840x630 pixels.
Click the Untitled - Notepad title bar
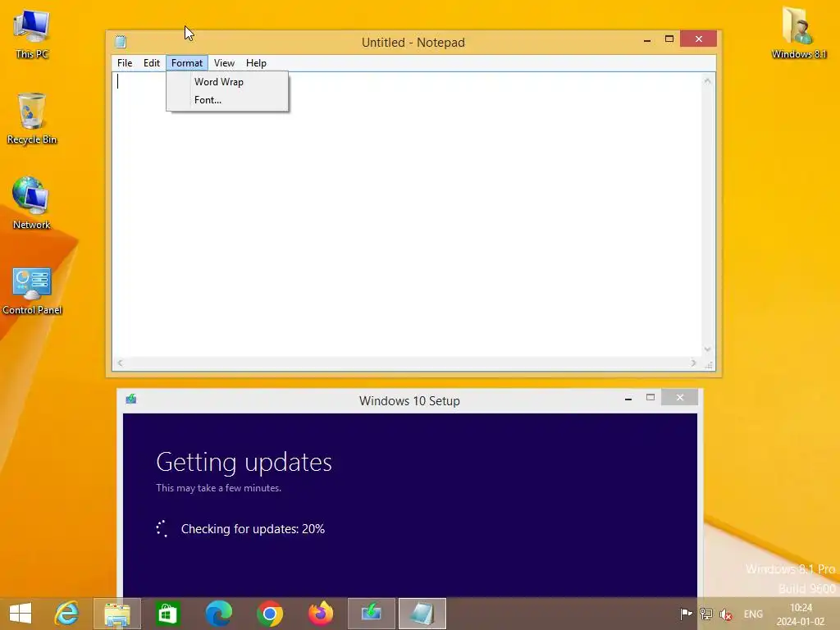point(413,43)
